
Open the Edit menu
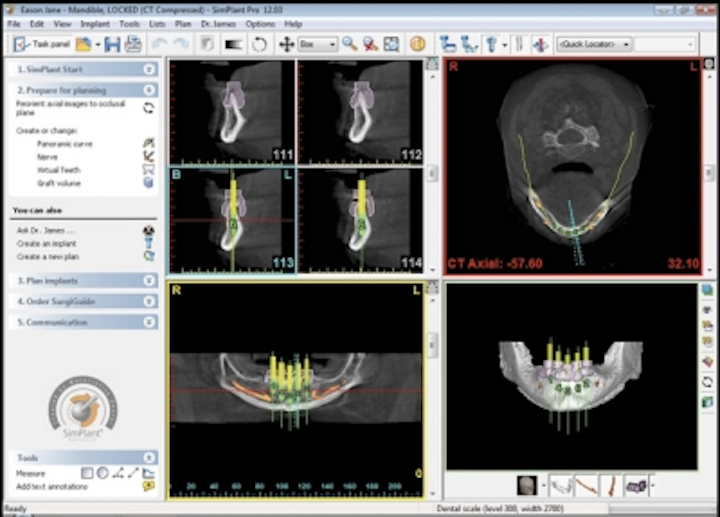click(x=37, y=24)
